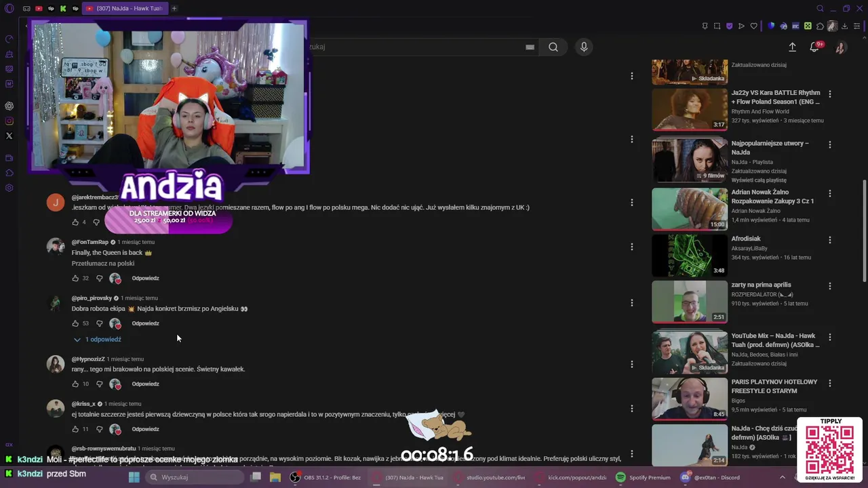Select the NaJda - Hawk Tuah tab
The height and width of the screenshot is (488, 868).
[125, 9]
